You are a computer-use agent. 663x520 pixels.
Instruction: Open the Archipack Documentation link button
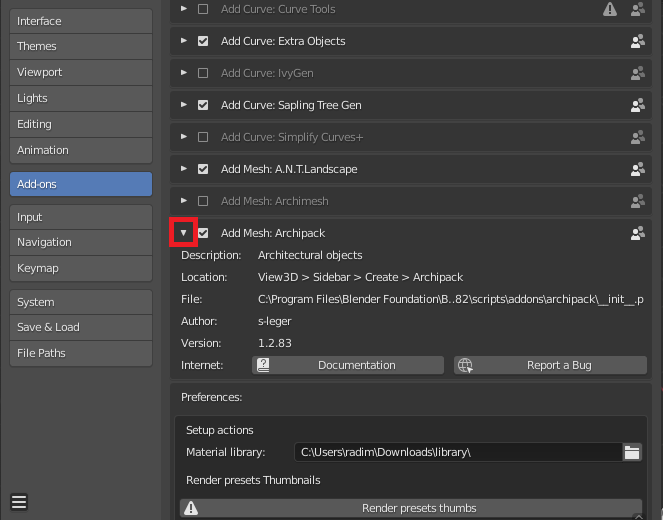pos(347,365)
